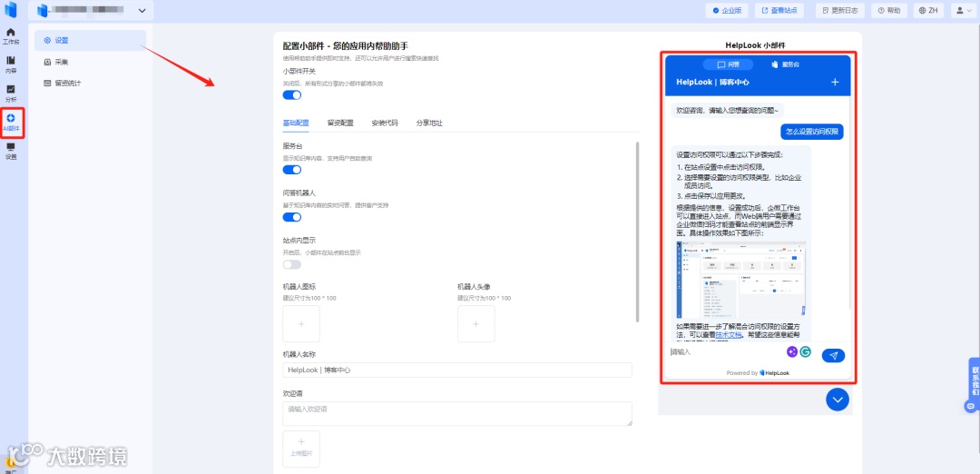980x474 pixels.
Task: Open the 内容 content section in sidebar
Action: tap(11, 64)
